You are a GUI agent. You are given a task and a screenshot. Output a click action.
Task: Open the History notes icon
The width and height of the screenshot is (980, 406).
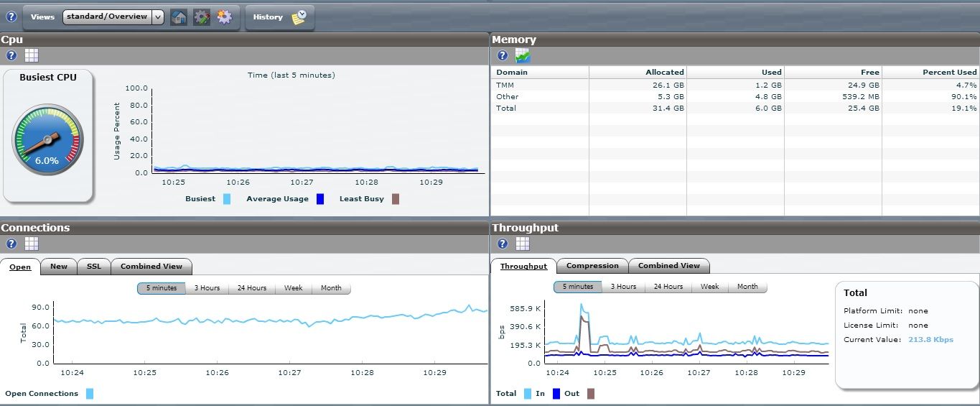click(299, 17)
